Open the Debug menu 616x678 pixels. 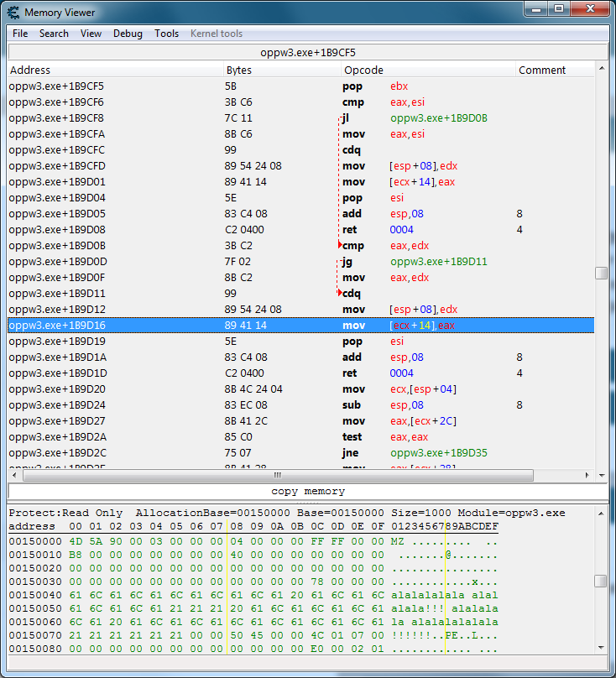pos(128,34)
